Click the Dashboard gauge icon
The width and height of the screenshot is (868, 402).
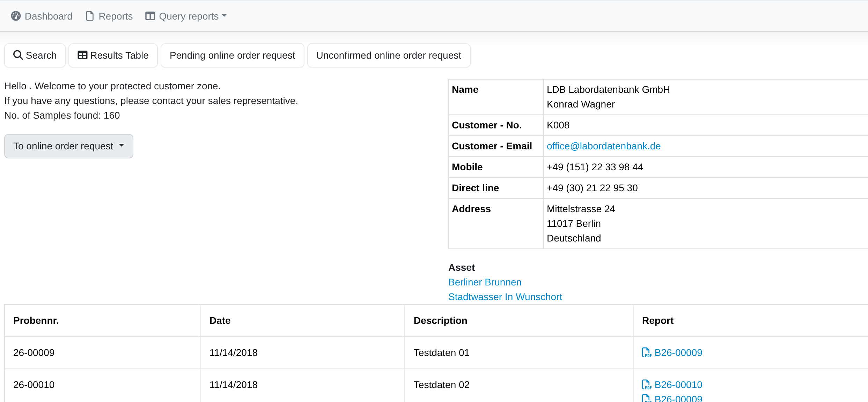(16, 16)
